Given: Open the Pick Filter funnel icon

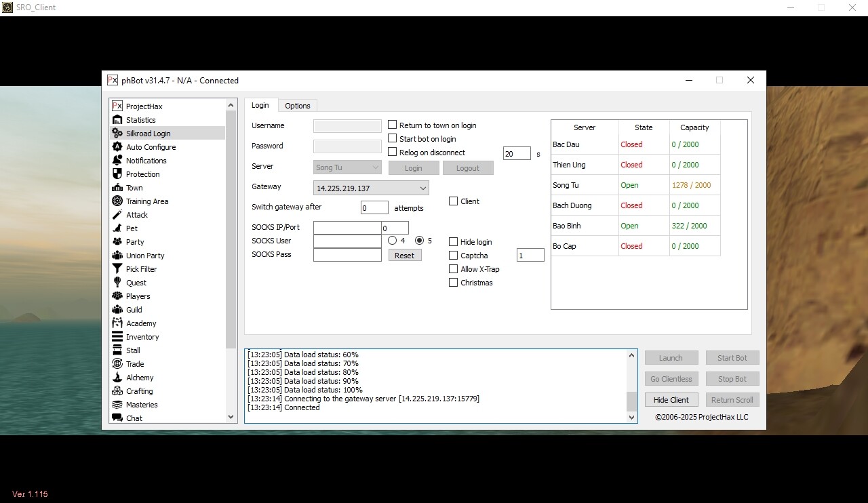Looking at the screenshot, I should [117, 269].
